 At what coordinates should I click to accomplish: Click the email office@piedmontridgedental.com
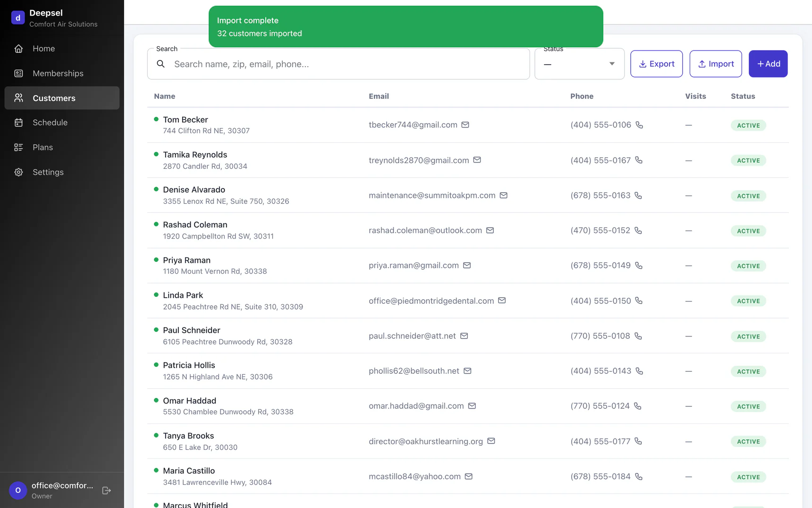pos(431,301)
